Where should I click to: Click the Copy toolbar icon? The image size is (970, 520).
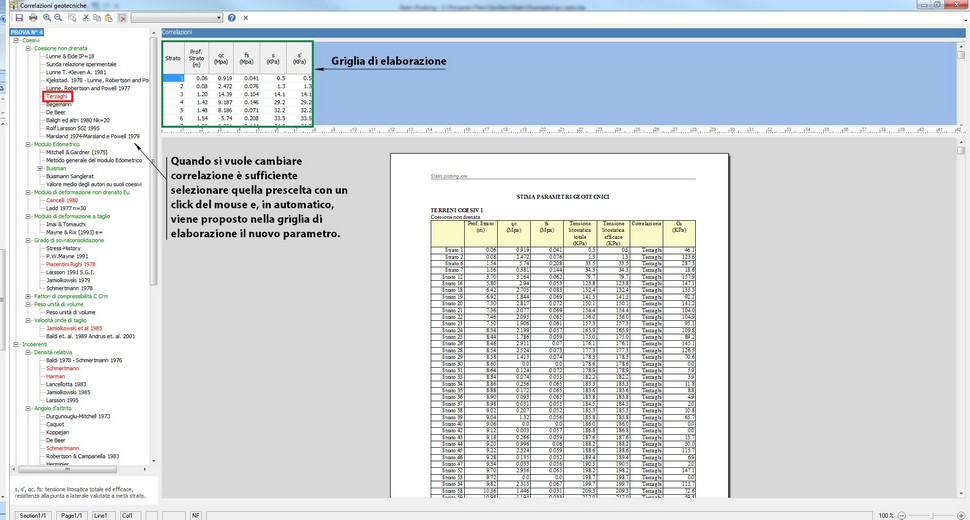pyautogui.click(x=97, y=18)
